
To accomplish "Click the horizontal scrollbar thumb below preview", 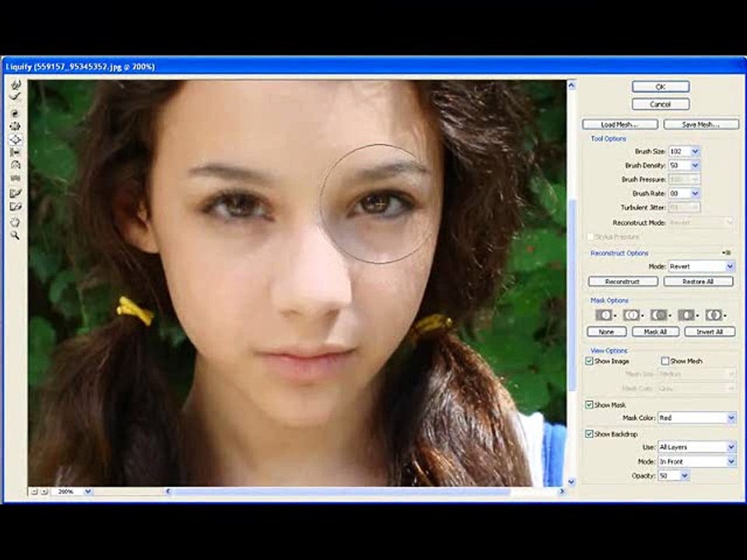I will [x=341, y=492].
